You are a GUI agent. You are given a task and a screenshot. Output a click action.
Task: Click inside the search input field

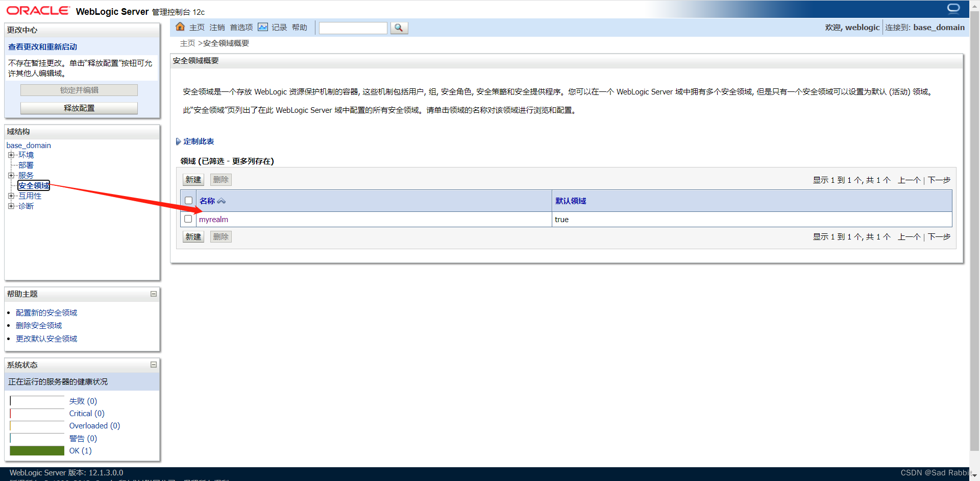pyautogui.click(x=352, y=28)
